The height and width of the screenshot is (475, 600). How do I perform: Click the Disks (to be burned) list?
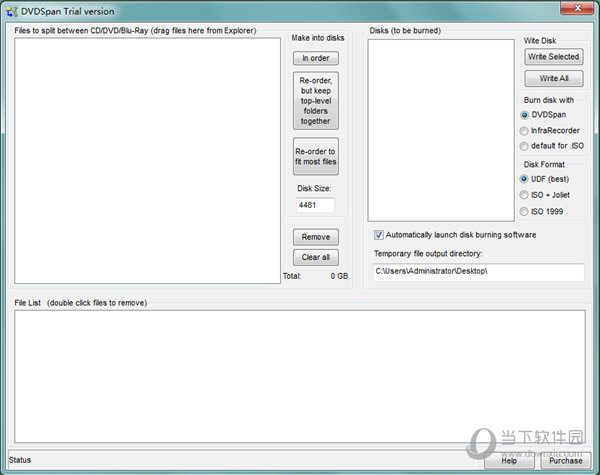point(441,130)
